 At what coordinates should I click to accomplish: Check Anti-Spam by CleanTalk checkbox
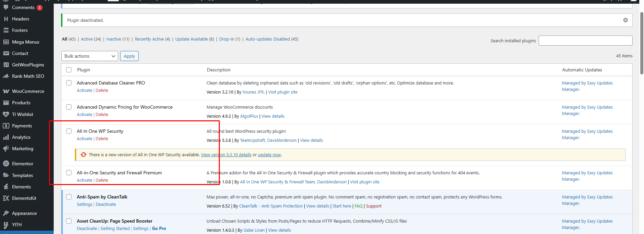tap(69, 197)
